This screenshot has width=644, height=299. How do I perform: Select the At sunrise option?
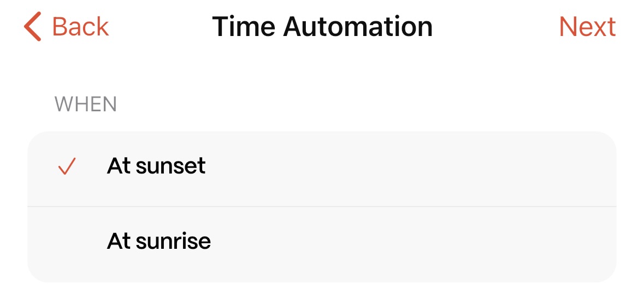pos(159,241)
